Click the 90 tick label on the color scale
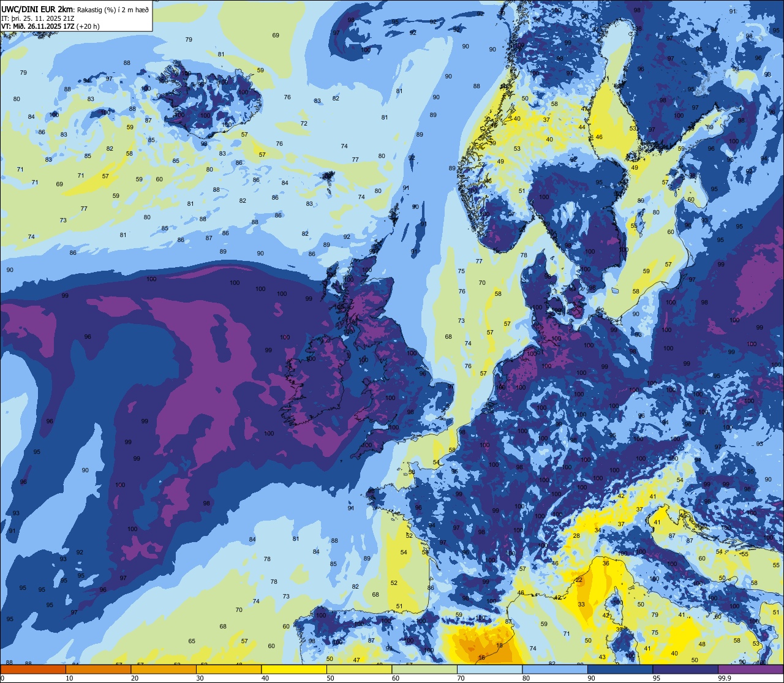 pyautogui.click(x=592, y=678)
